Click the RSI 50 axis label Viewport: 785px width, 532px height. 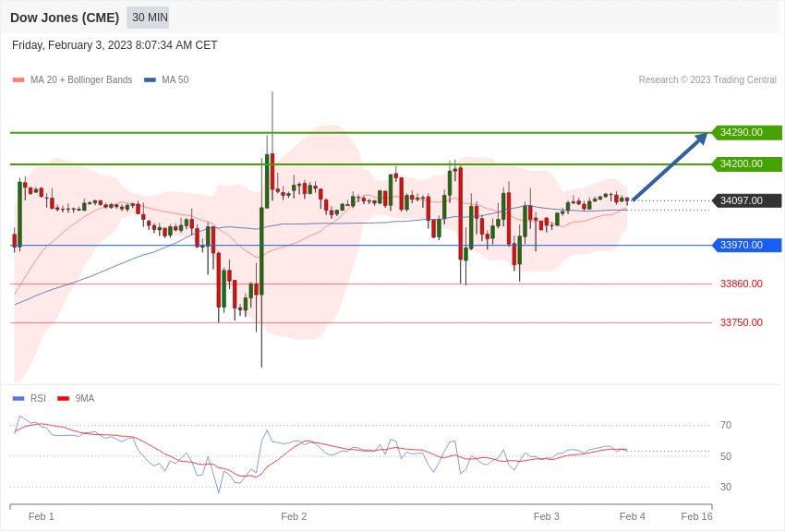pyautogui.click(x=726, y=456)
